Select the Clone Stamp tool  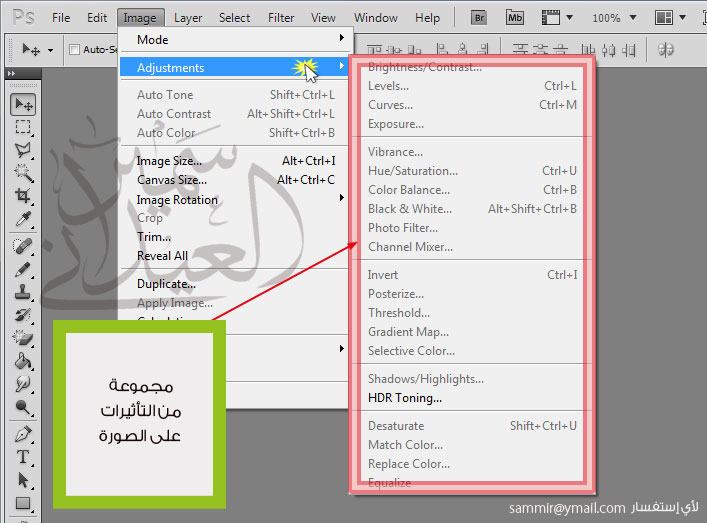tap(23, 292)
